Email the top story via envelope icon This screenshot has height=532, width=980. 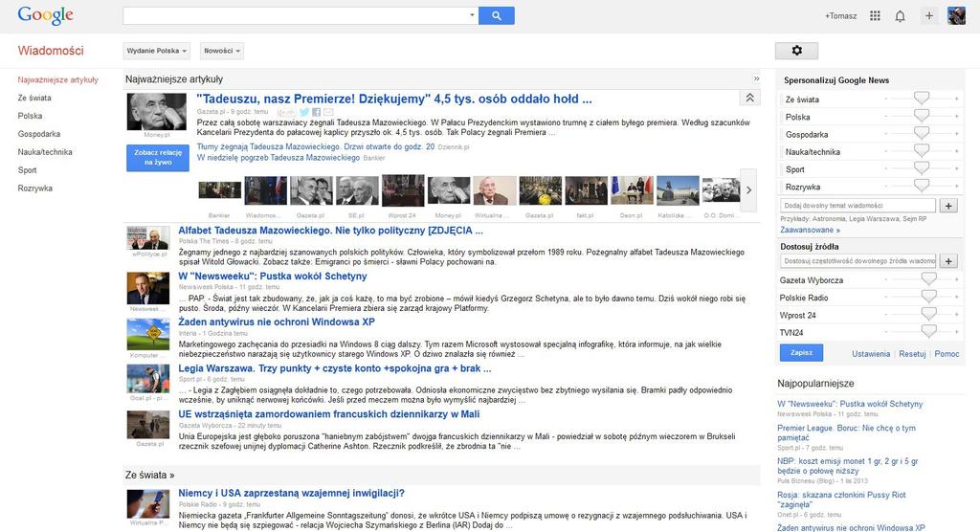tap(328, 112)
